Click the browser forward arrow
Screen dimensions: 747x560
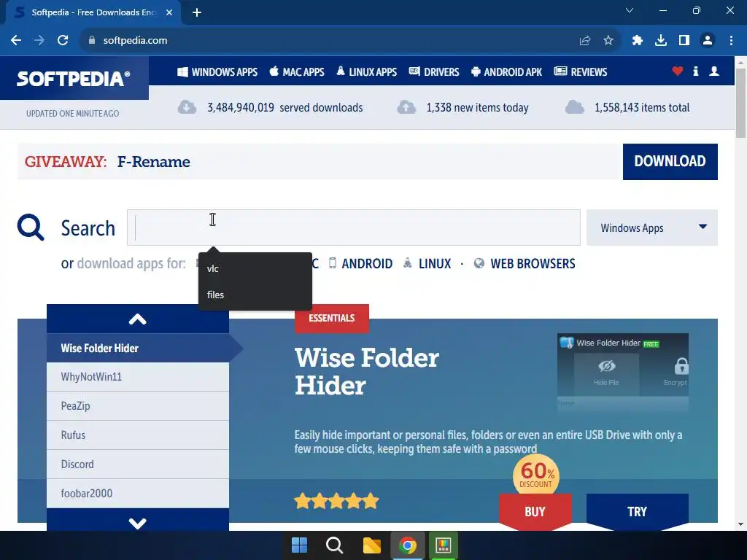(x=39, y=41)
